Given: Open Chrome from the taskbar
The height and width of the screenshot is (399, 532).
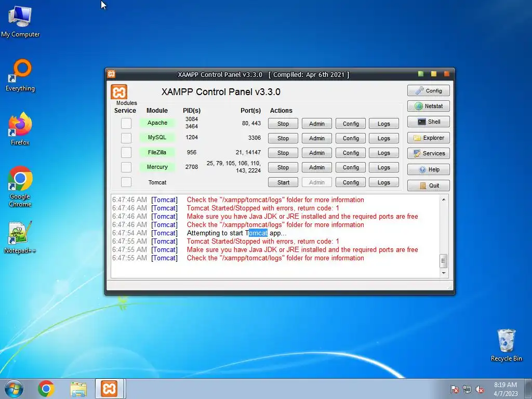Looking at the screenshot, I should pyautogui.click(x=46, y=389).
